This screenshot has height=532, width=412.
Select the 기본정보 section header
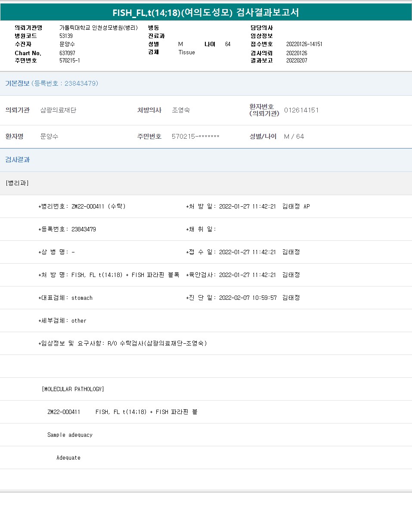click(17, 83)
